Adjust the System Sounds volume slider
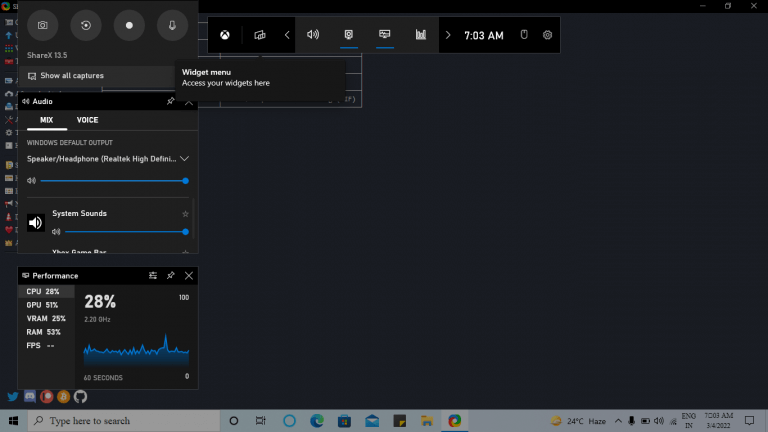This screenshot has height=432, width=768. (x=127, y=232)
